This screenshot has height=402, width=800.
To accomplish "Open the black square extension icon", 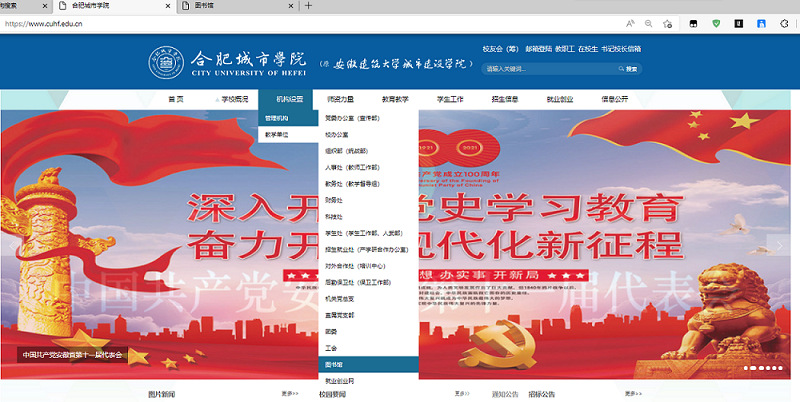I will [739, 23].
